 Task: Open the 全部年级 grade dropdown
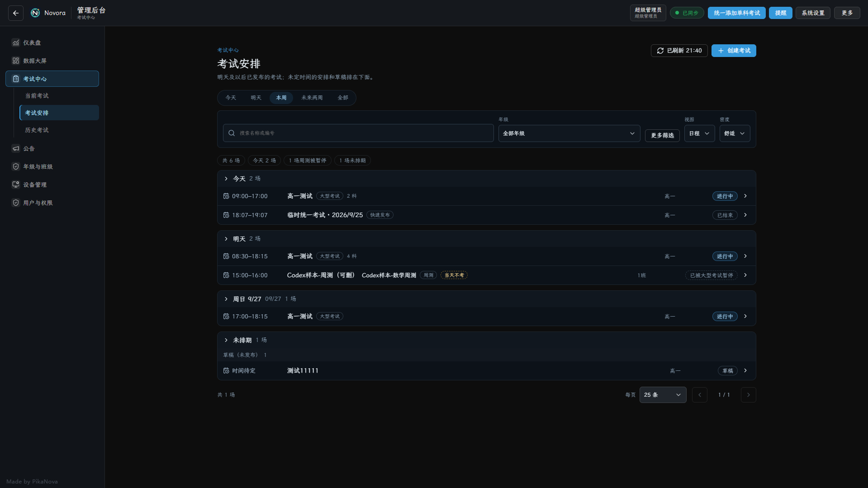point(569,133)
